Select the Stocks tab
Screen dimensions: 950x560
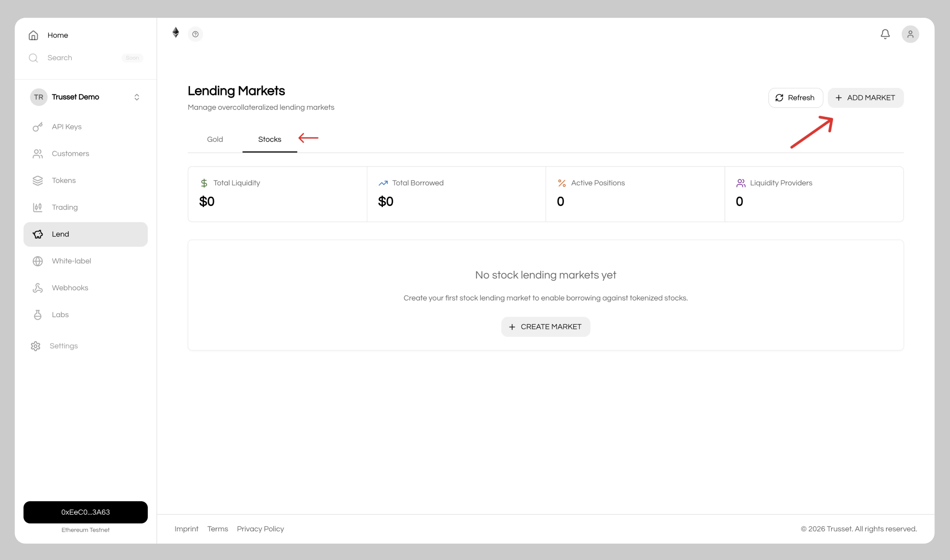269,139
